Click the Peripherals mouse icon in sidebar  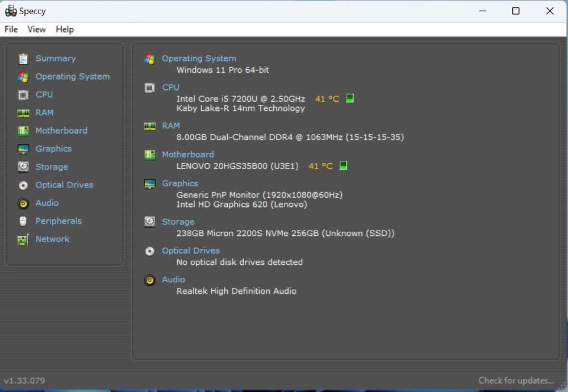[23, 221]
